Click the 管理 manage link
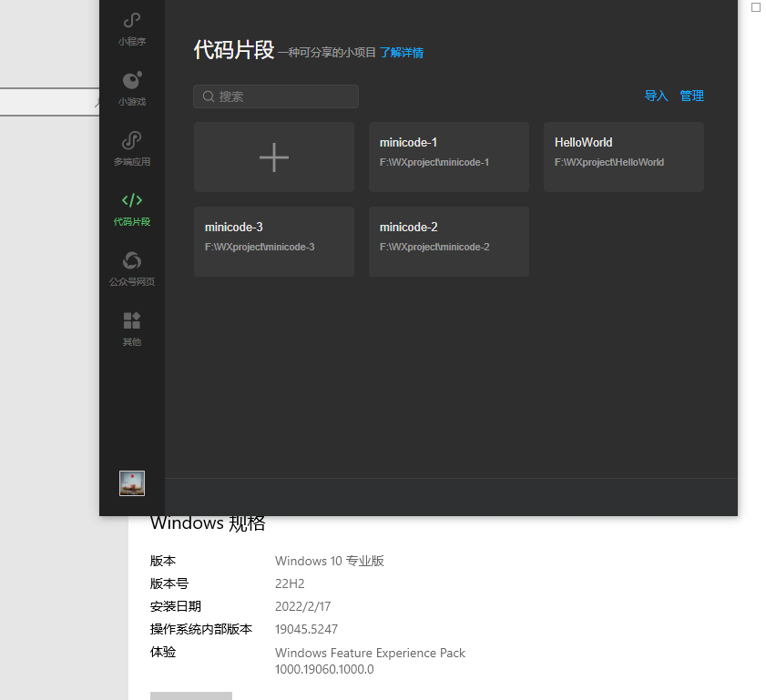This screenshot has height=700, width=766. click(691, 96)
